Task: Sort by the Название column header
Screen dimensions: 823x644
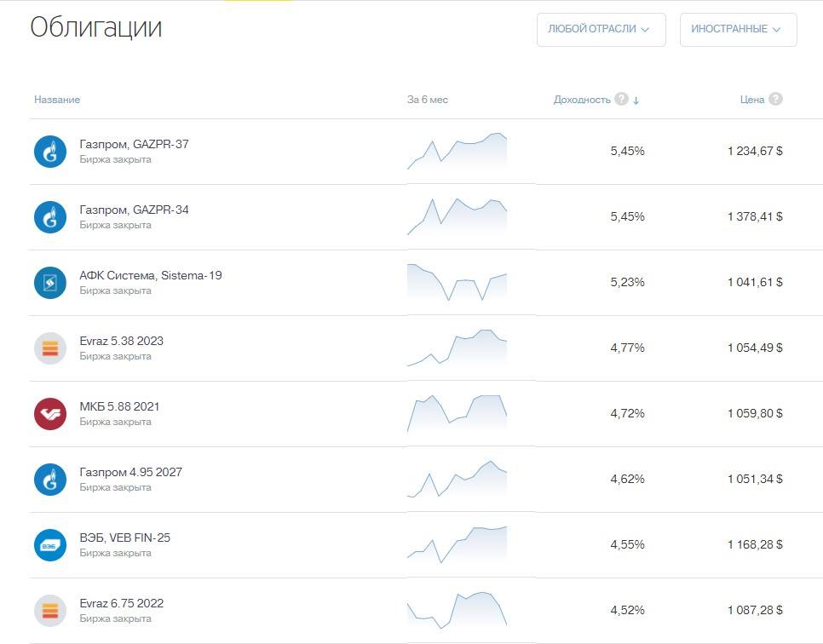Action: coord(57,99)
